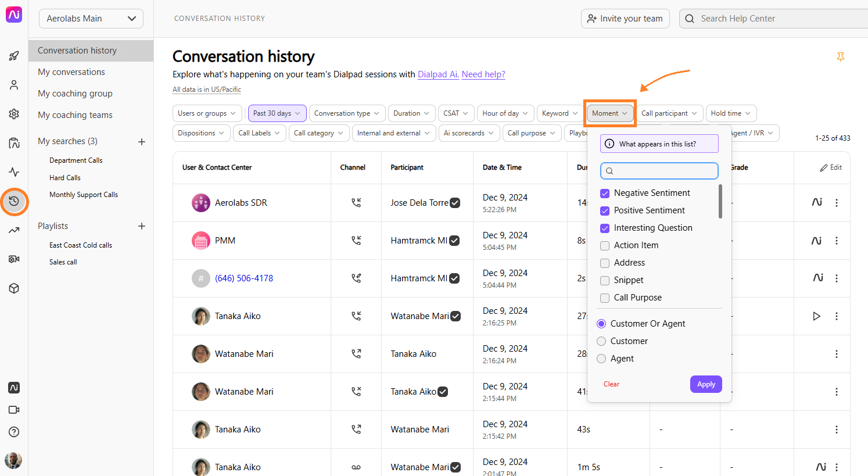Viewport: 868px width, 476px height.
Task: Select the Agent radio button
Action: 601,359
